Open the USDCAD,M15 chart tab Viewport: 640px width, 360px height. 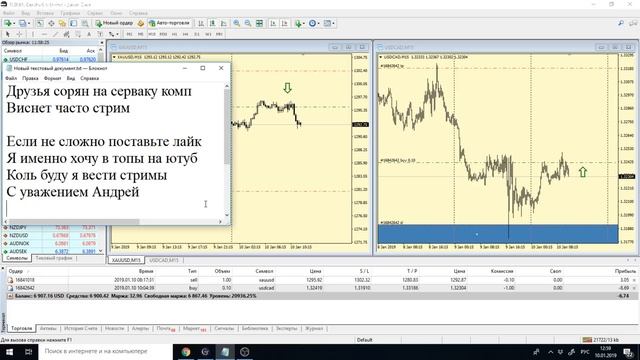click(164, 260)
